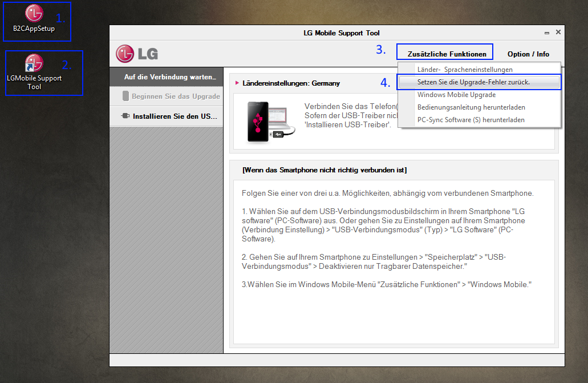Expand the Ländereinstellungen: Germany arrow
The height and width of the screenshot is (383, 588).
(237, 83)
